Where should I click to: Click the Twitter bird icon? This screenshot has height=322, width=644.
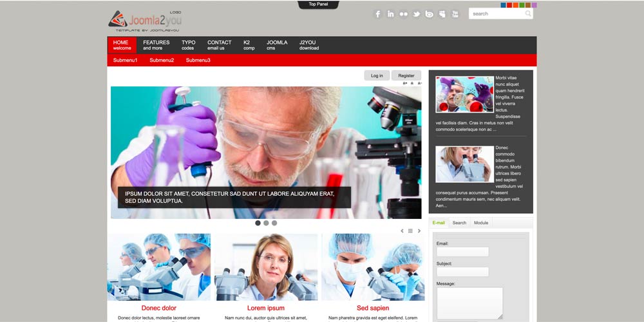(417, 14)
